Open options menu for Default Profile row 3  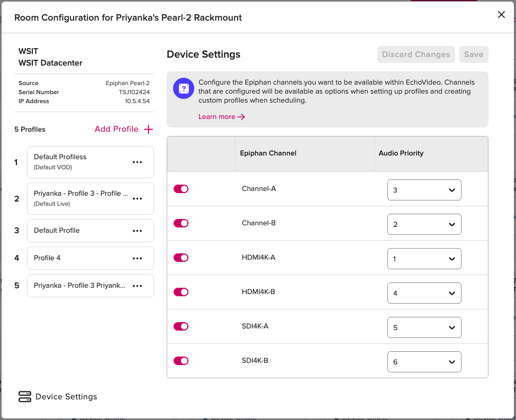tap(137, 231)
